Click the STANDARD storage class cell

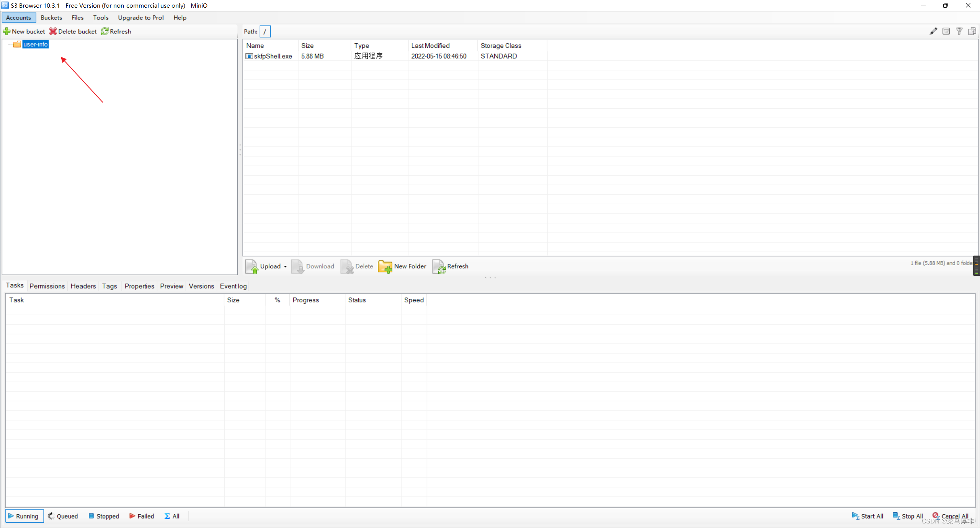point(499,56)
